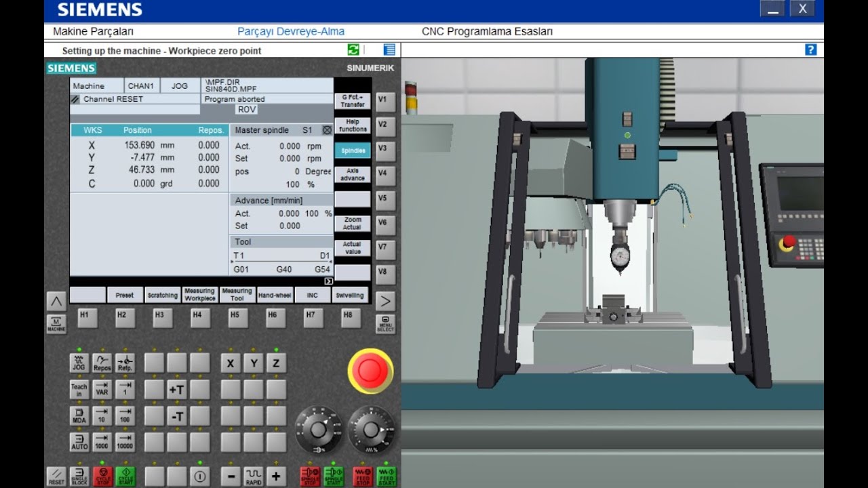Select JOG mode key

point(79,363)
